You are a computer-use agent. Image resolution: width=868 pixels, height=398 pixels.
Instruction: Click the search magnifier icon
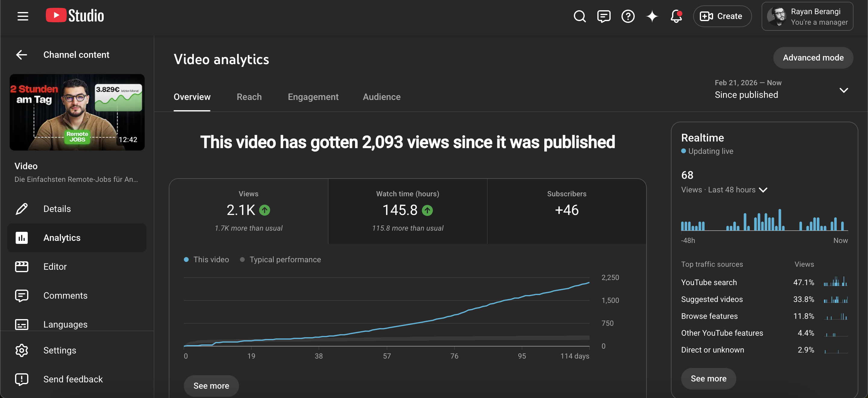(x=580, y=16)
